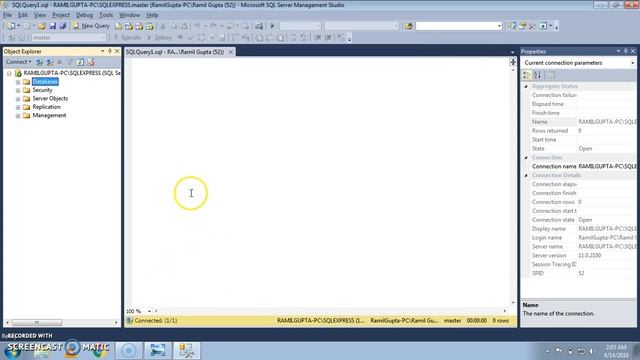Pin the Object Explorer panel with pushpin
Viewport: 640px width, 360px height.
point(109,51)
